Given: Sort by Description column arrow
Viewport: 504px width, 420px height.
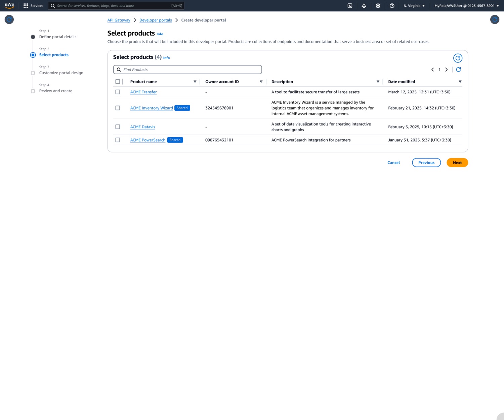Looking at the screenshot, I should tap(378, 82).
